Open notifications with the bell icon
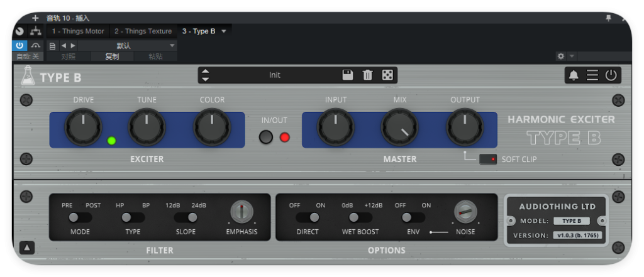This screenshot has height=277, width=644. click(574, 75)
